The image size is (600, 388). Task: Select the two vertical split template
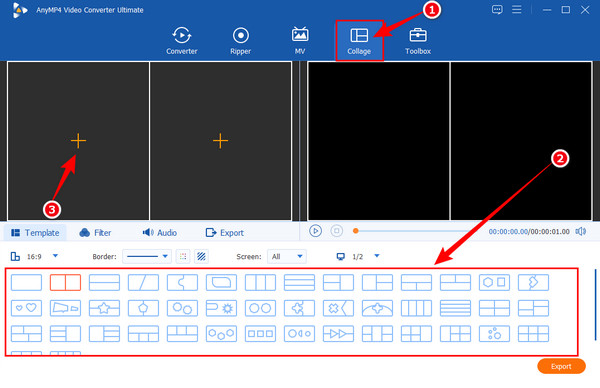point(65,282)
